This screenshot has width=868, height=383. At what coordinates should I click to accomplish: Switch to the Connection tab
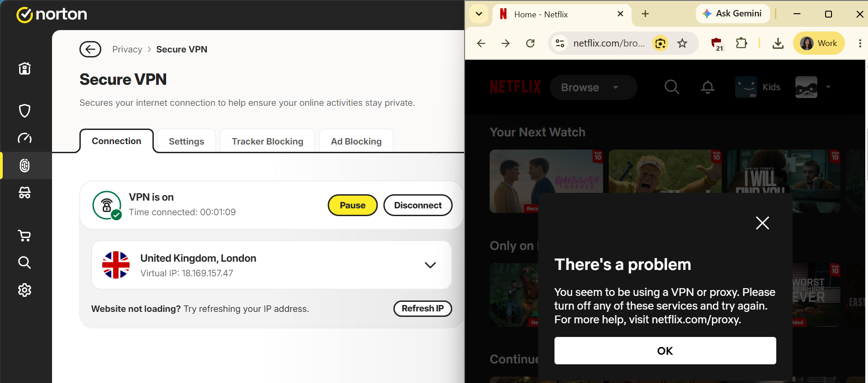[x=116, y=141]
